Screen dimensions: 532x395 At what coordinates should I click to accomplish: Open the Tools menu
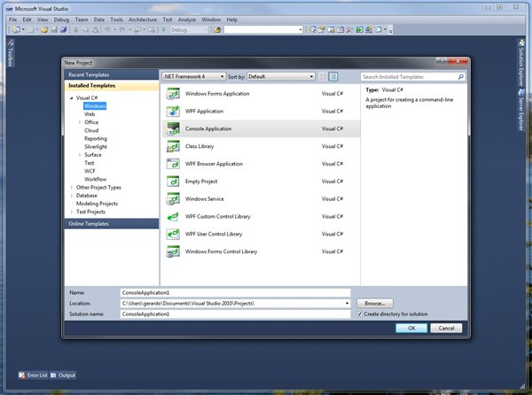116,19
